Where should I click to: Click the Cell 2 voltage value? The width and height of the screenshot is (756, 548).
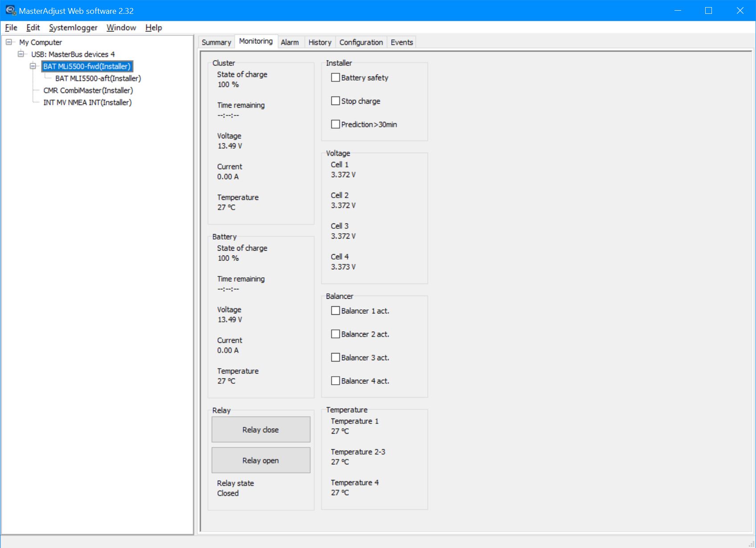[x=343, y=205]
